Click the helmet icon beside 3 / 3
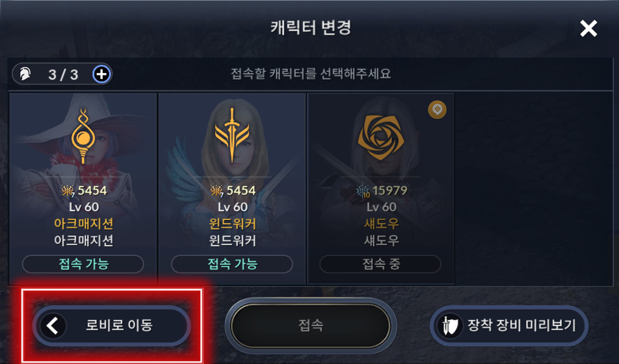Image resolution: width=619 pixels, height=364 pixels. click(25, 74)
